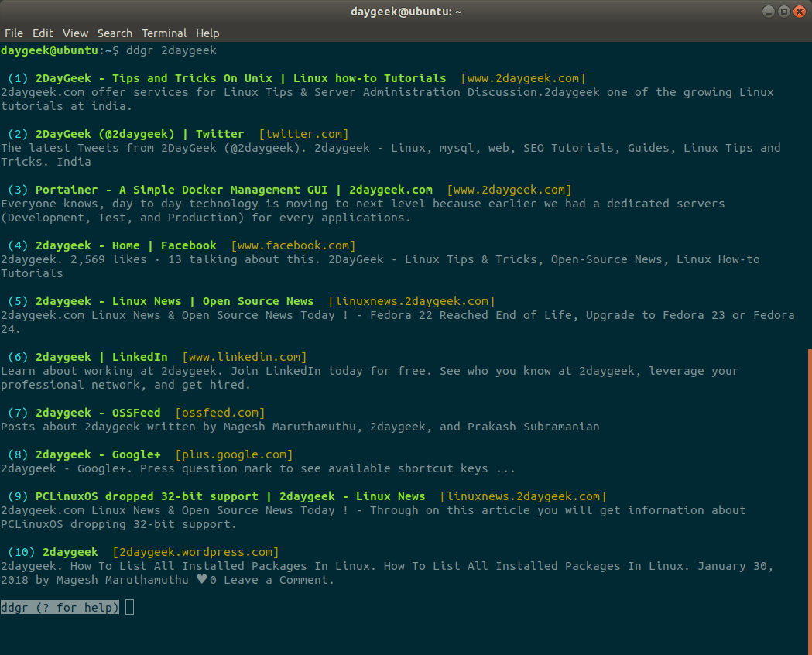Click the www.2daygeek.com URL in result 1
Viewport: 812px width, 655px height.
[523, 78]
